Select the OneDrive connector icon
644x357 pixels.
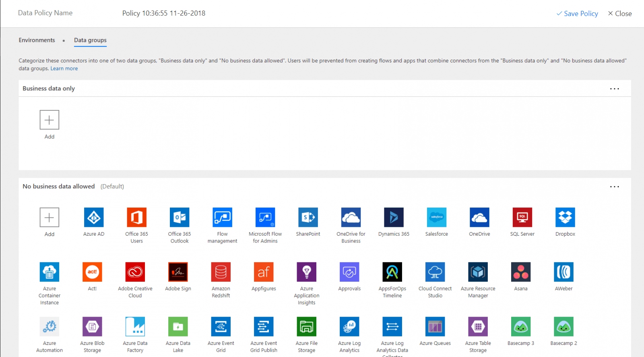(x=479, y=218)
